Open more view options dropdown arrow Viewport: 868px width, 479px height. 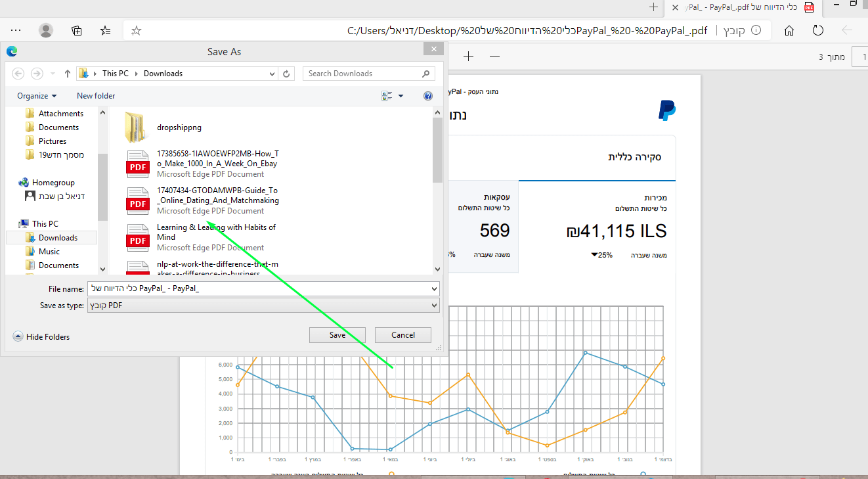click(401, 96)
